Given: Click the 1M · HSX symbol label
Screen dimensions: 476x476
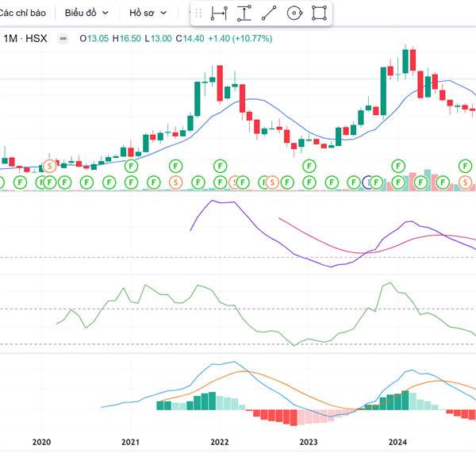Looking at the screenshot, I should pos(25,39).
